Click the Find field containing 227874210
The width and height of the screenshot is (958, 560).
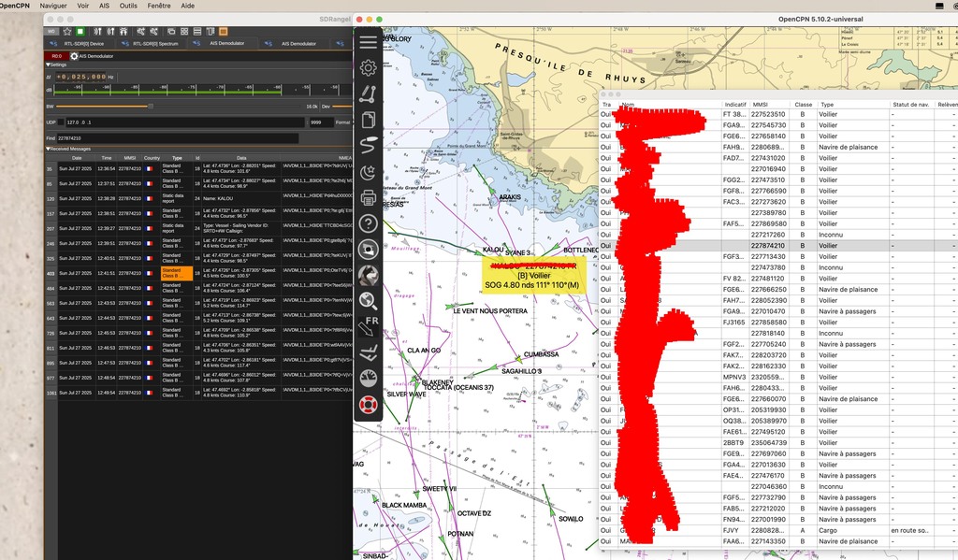[x=177, y=138]
